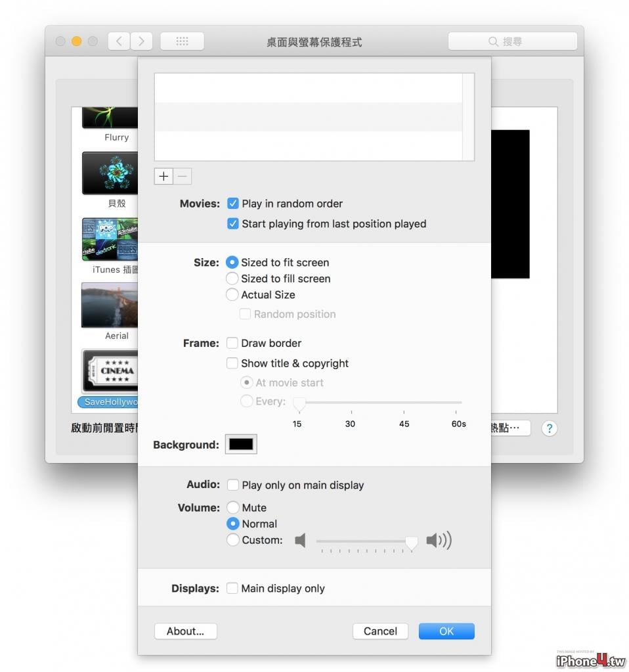Select the Custom volume radio button

tap(232, 540)
